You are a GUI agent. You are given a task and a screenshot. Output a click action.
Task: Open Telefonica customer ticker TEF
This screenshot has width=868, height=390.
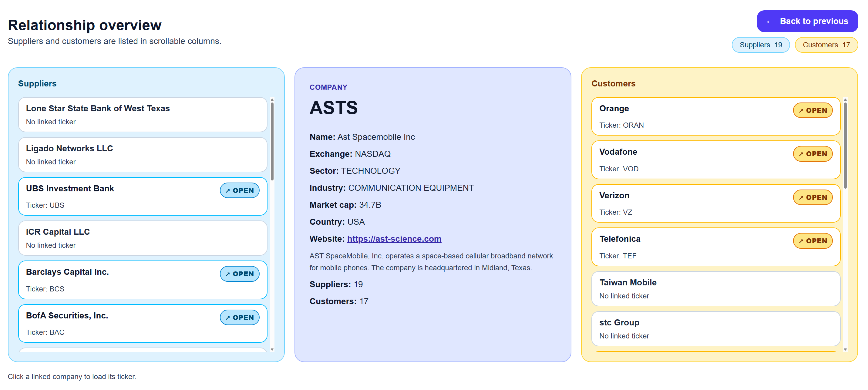click(812, 241)
